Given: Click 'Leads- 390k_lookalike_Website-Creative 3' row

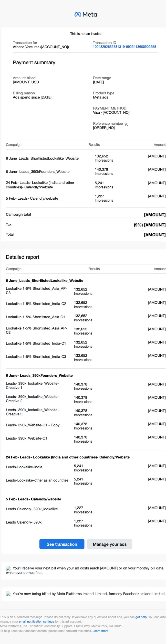Looking at the screenshot, I should point(86,412).
